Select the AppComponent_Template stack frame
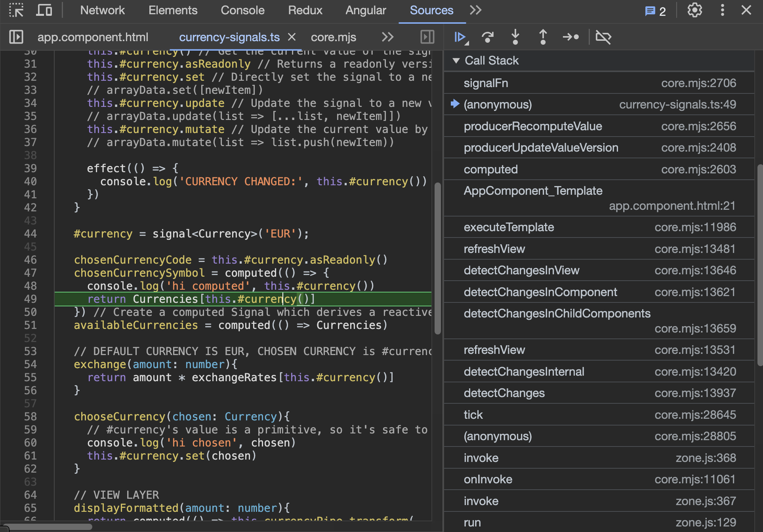The width and height of the screenshot is (763, 532). coord(533,191)
